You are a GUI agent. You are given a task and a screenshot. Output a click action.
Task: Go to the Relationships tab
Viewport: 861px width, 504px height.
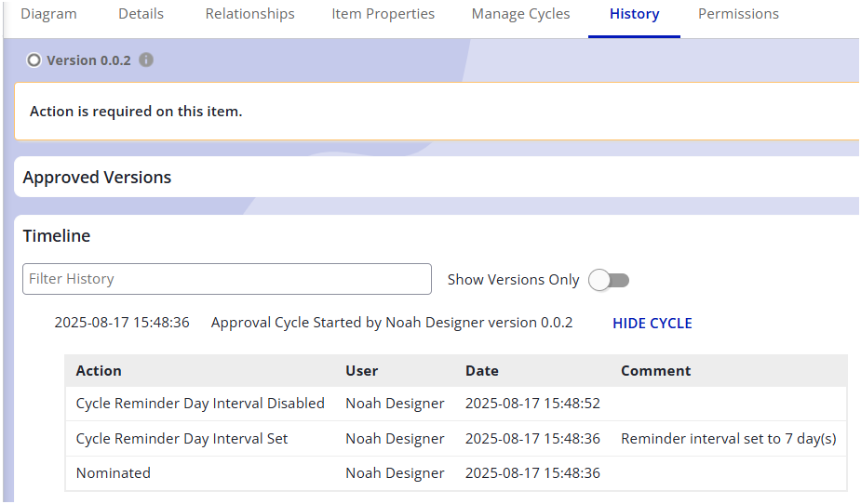tap(249, 14)
